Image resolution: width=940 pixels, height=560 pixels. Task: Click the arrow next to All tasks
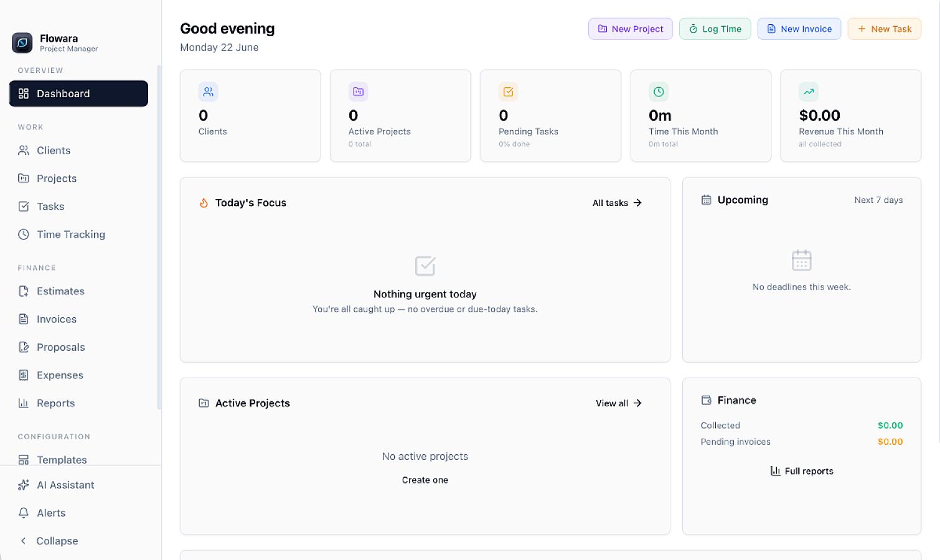[637, 203]
